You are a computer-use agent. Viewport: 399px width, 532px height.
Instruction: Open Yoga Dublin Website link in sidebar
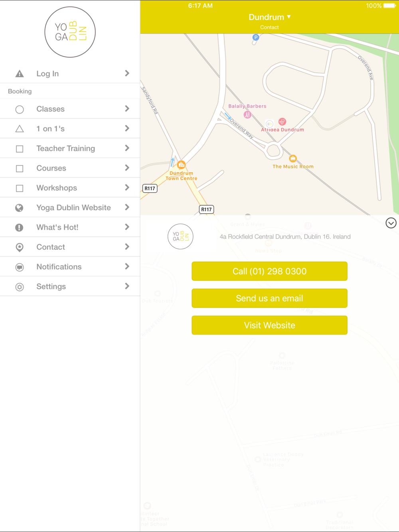(x=70, y=207)
